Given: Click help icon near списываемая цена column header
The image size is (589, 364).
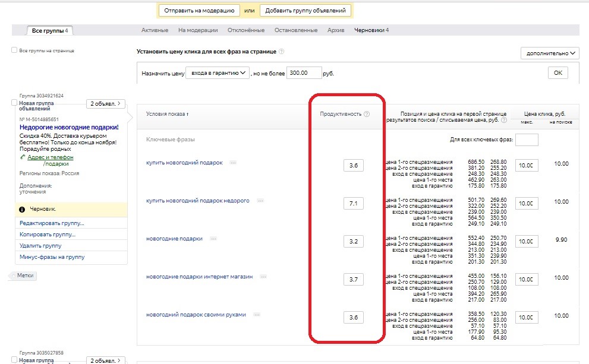Looking at the screenshot, I should coord(504,120).
